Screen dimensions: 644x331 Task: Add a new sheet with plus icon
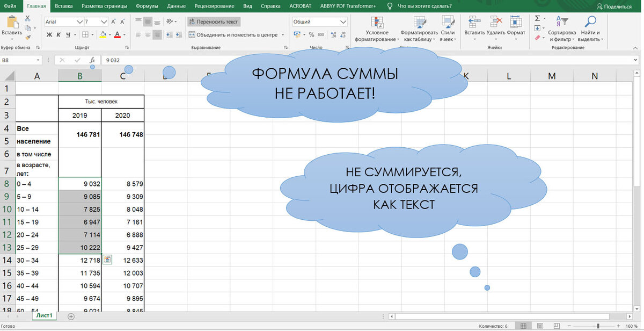71,316
